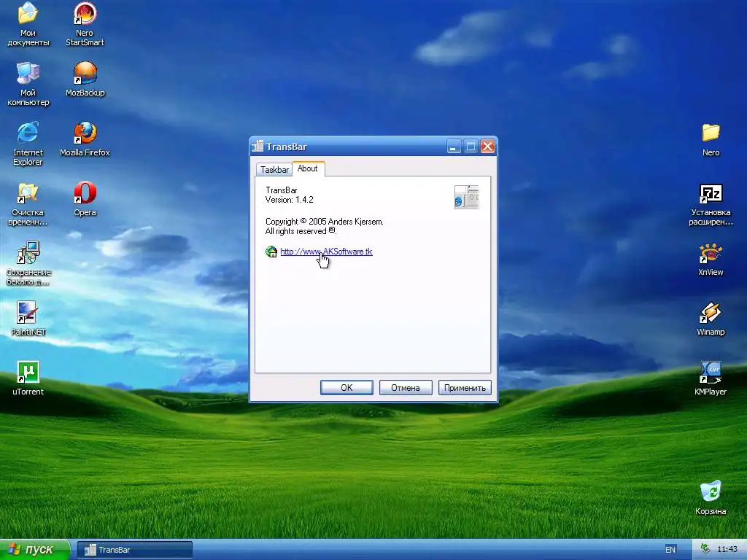
Task: Launch KMPlayer desktop shortcut
Action: click(x=711, y=378)
